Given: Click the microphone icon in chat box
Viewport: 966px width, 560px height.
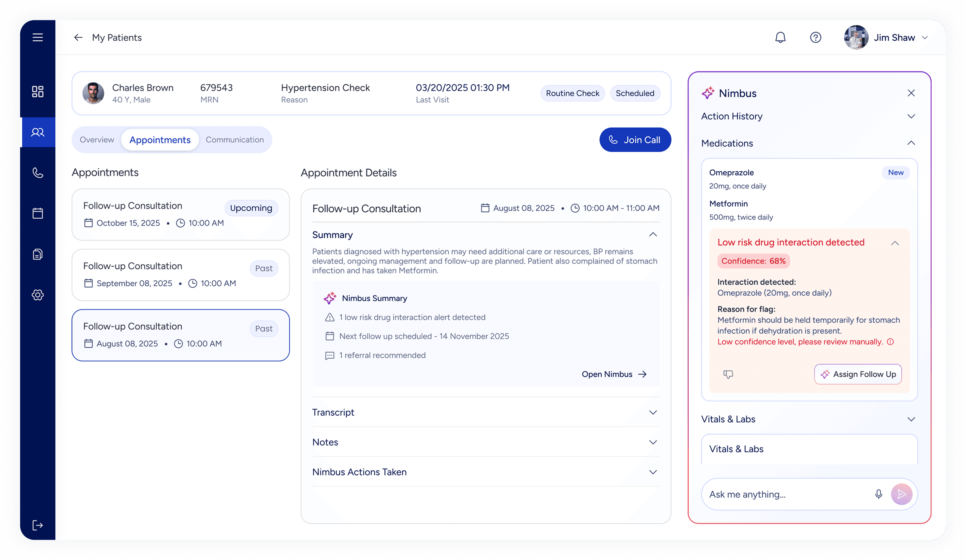Looking at the screenshot, I should [x=878, y=494].
